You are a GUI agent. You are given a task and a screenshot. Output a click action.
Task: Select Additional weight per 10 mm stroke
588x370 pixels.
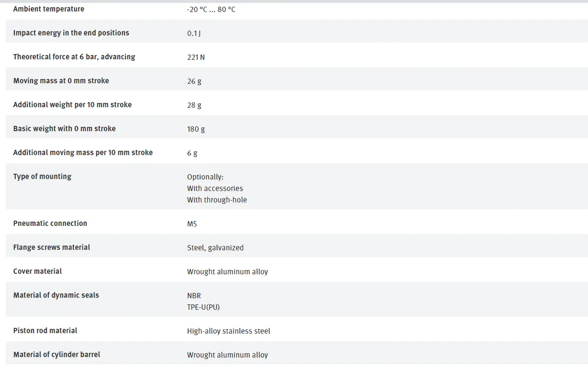pos(73,104)
